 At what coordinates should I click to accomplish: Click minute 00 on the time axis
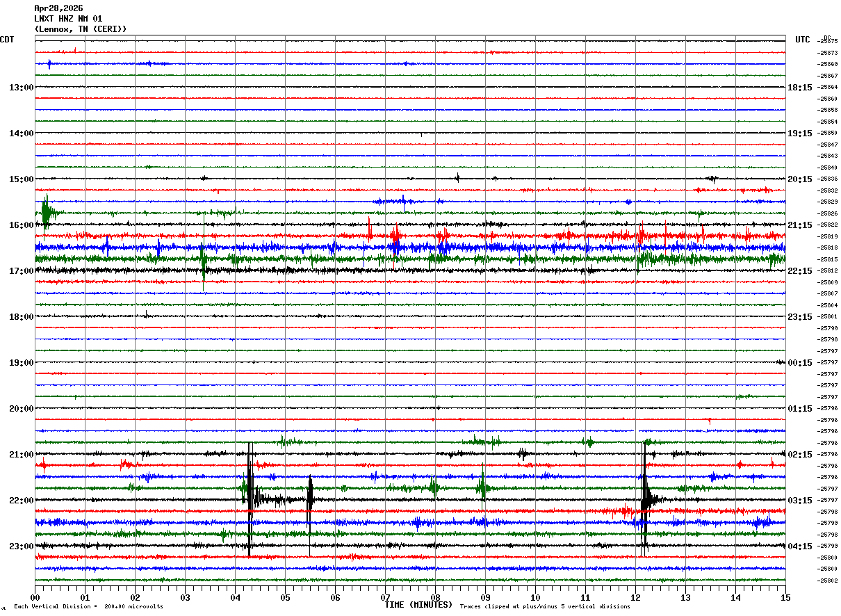coord(35,597)
